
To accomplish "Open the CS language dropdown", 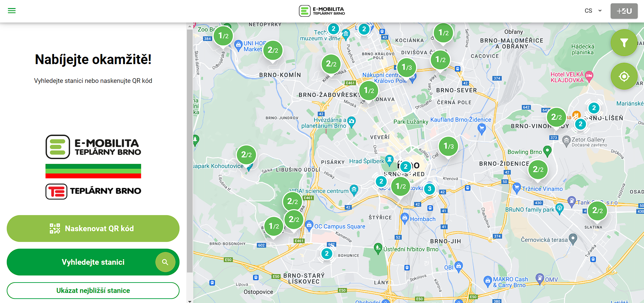I will (588, 11).
